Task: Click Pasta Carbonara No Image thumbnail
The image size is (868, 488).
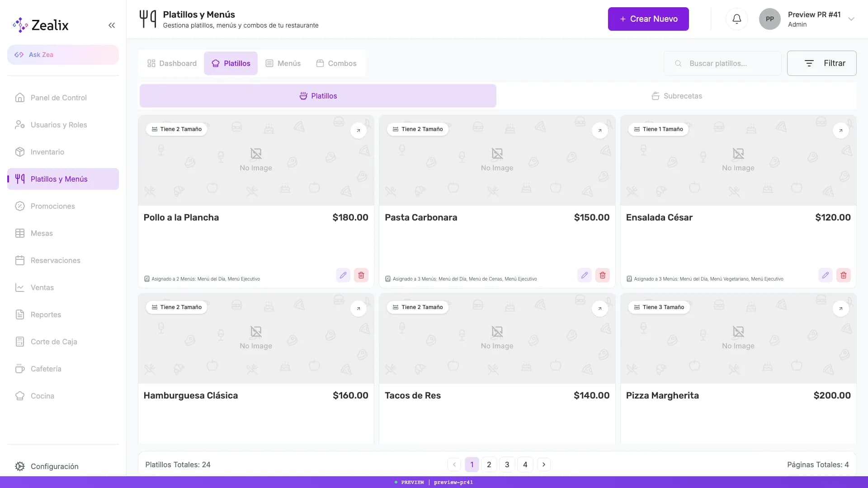Action: coord(497,160)
